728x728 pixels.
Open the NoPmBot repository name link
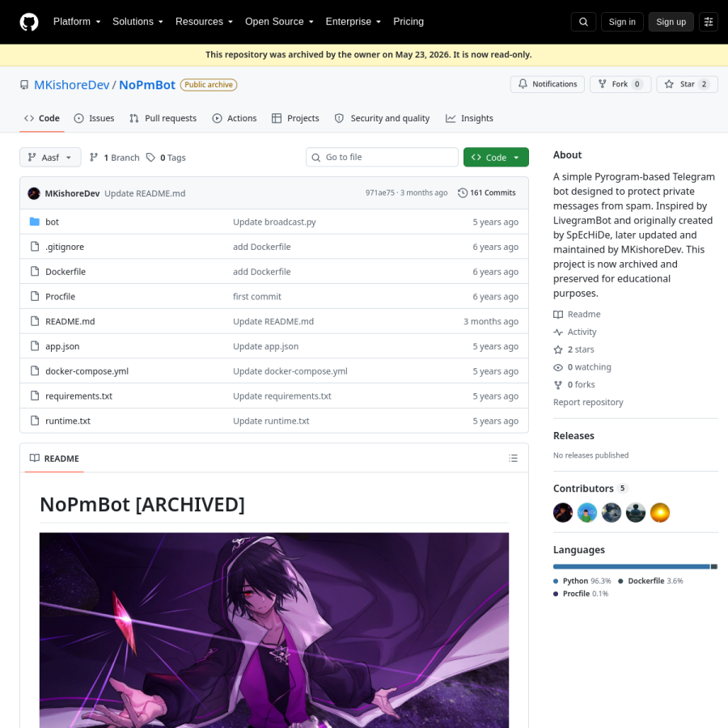pyautogui.click(x=147, y=85)
